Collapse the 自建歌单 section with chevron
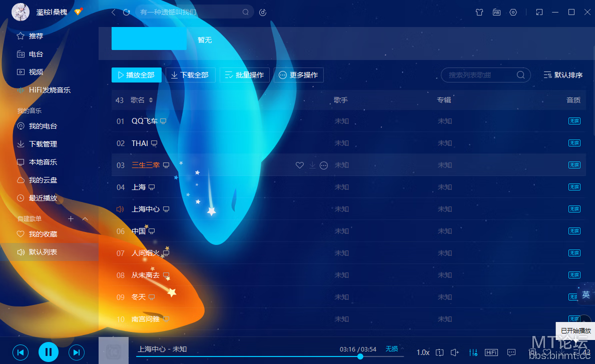 (x=85, y=219)
